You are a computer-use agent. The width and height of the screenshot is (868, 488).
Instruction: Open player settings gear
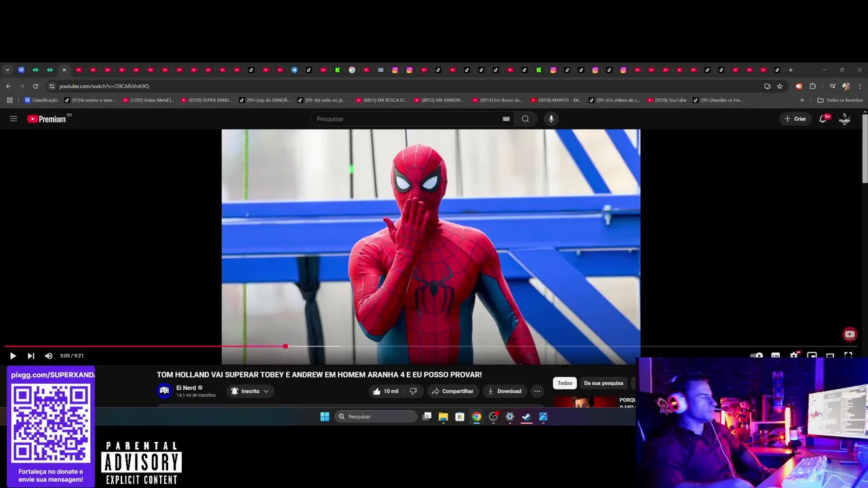(x=794, y=356)
